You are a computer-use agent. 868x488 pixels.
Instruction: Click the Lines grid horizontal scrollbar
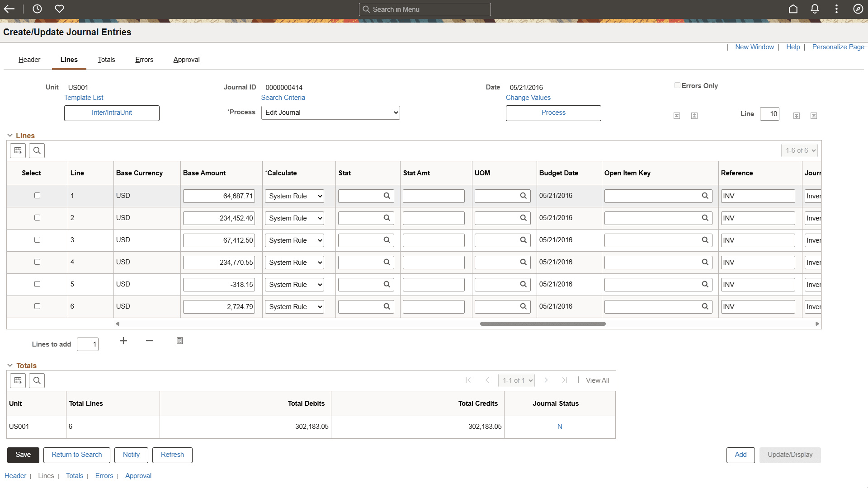click(x=542, y=324)
